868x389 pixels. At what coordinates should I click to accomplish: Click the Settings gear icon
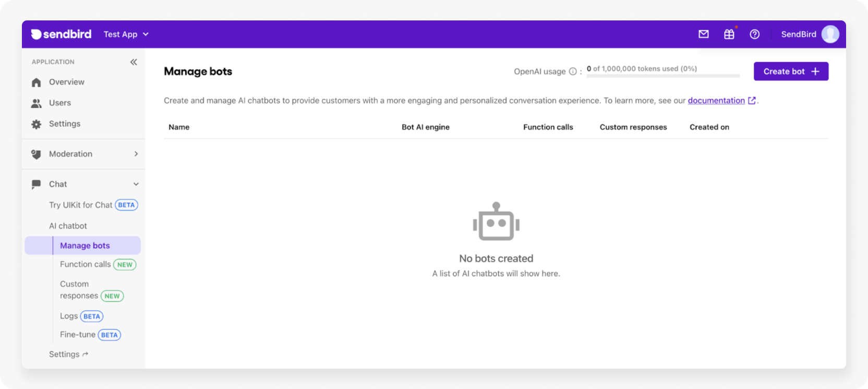37,124
